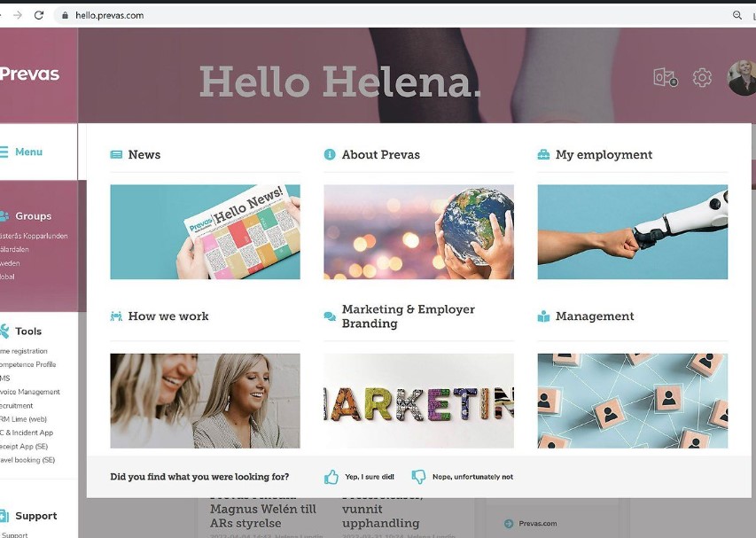The height and width of the screenshot is (538, 756).
Task: Open Travel booking (SE) tool link
Action: (x=27, y=460)
